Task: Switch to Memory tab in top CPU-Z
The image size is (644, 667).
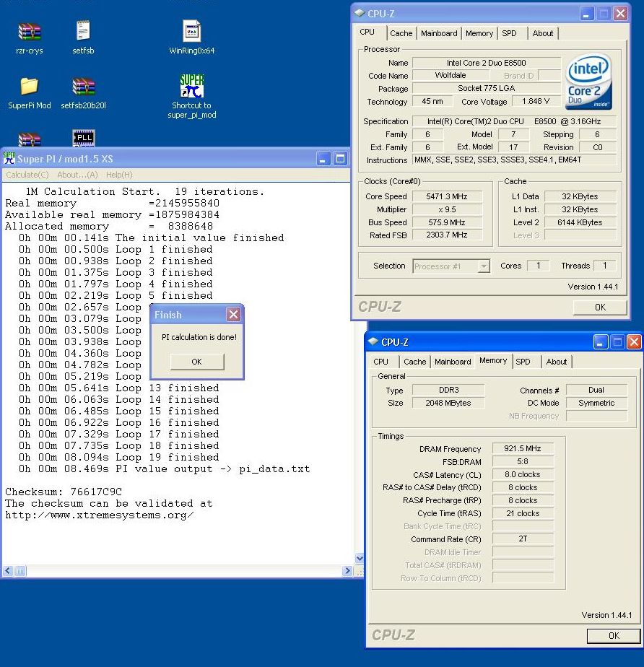Action: point(479,33)
